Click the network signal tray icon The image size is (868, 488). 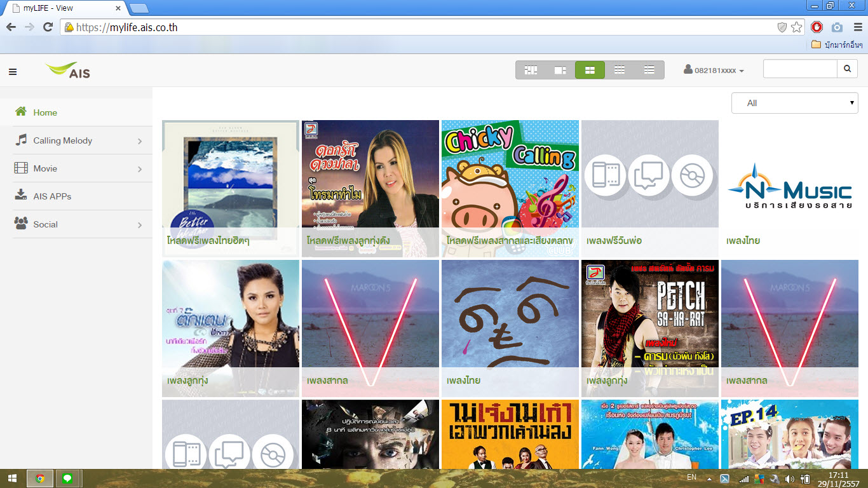click(x=743, y=478)
